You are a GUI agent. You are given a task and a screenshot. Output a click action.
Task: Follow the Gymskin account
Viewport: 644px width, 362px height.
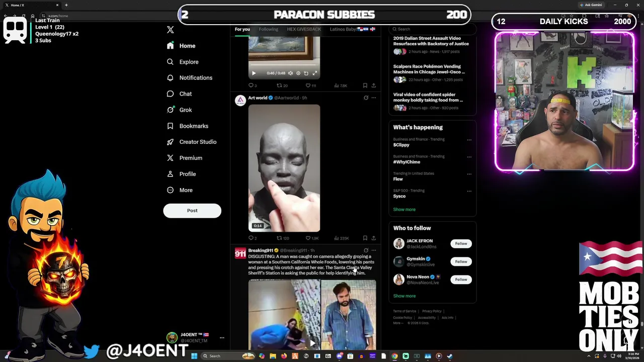461,262
